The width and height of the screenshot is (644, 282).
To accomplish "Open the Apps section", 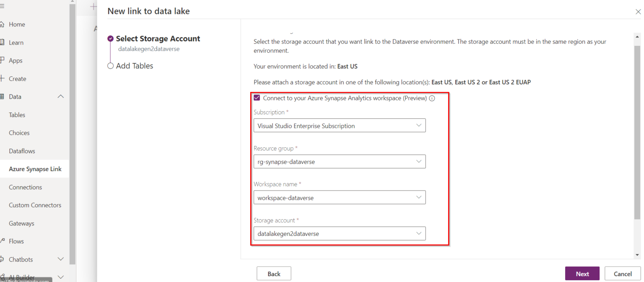I will 16,60.
